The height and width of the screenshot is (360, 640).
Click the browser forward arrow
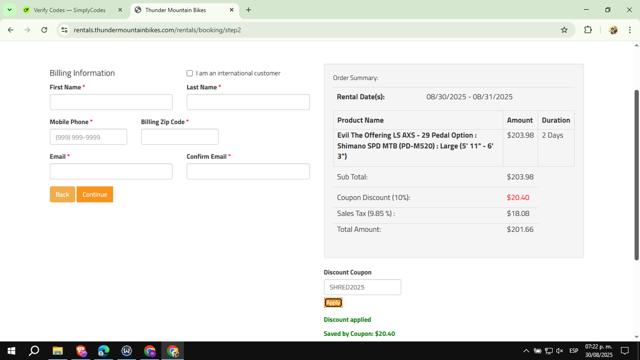tap(27, 30)
